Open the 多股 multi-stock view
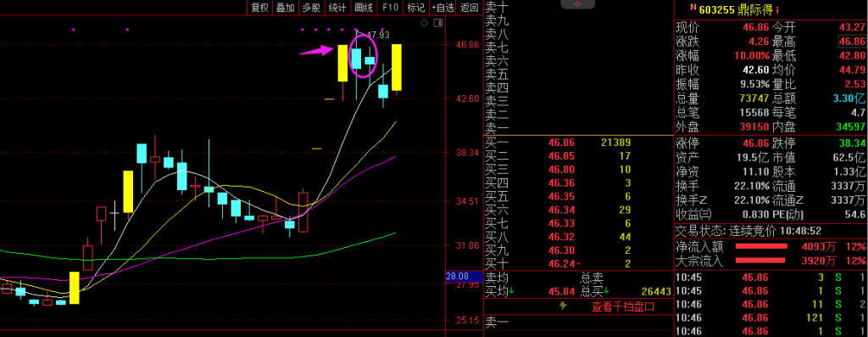Screen dimensions: 868x337 [311, 7]
